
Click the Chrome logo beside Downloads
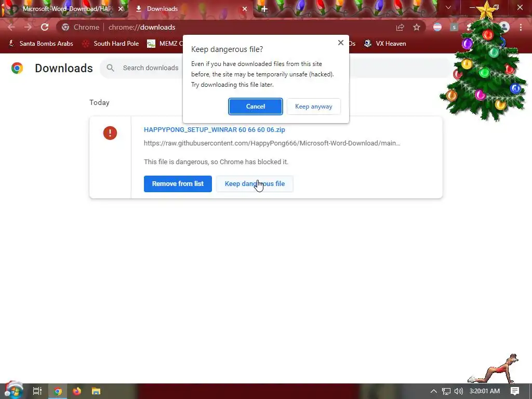click(17, 68)
